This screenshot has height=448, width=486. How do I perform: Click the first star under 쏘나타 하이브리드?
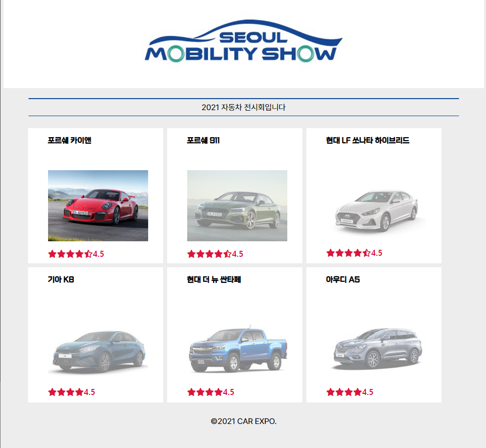point(331,253)
